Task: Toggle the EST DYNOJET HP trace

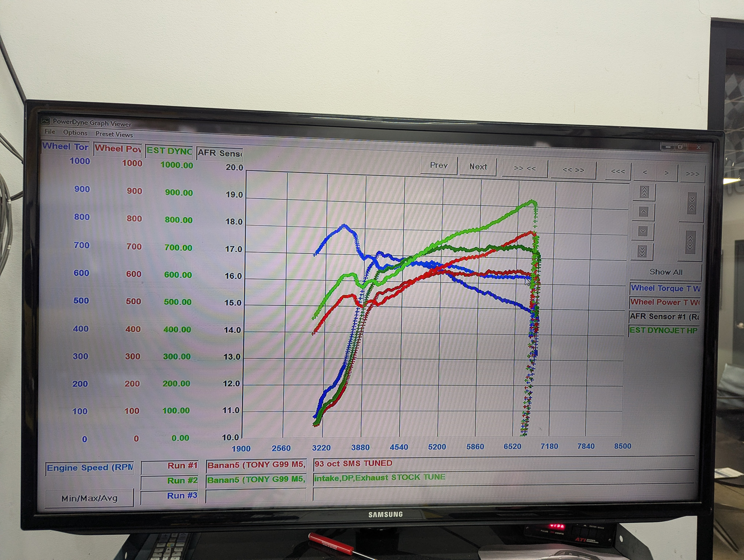Action: point(663,330)
